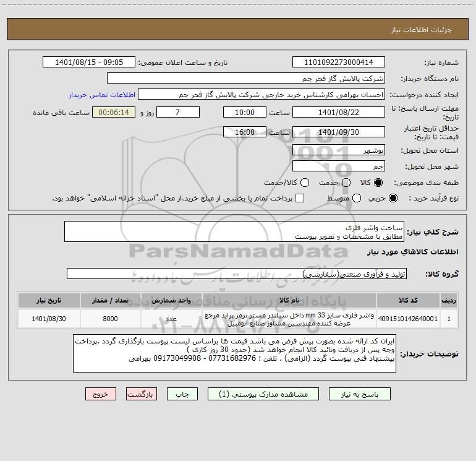Click the deadline time field 10:00
Viewport: 476px width, 461px height.
[x=245, y=112]
